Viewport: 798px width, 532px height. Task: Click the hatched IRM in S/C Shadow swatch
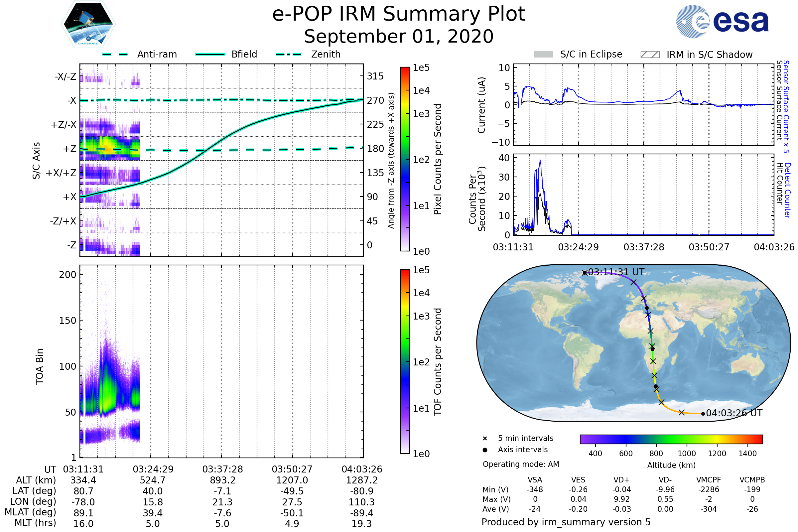[x=650, y=55]
